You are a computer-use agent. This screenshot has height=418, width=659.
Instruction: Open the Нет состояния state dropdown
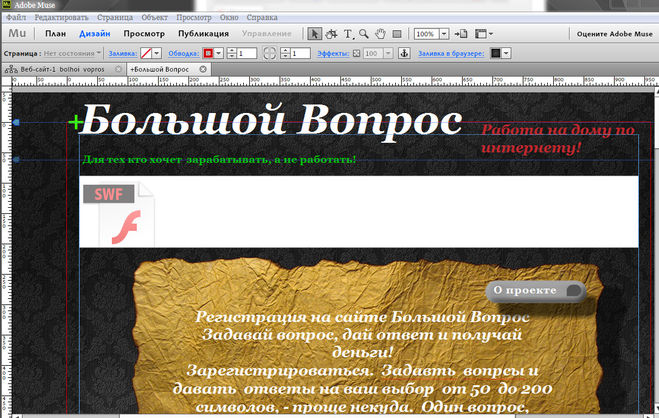coord(72,53)
